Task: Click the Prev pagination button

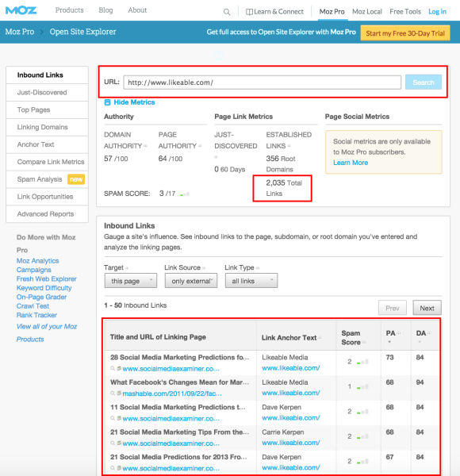Action: [393, 308]
